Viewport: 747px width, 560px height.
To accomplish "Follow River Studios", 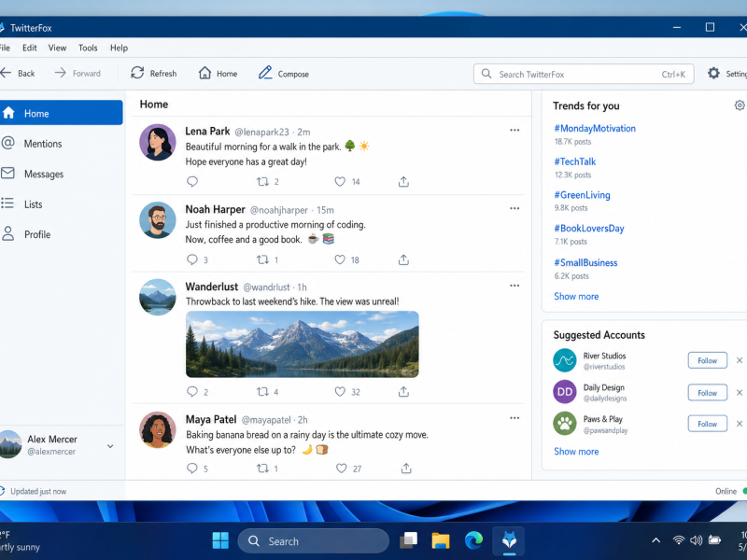I will (708, 360).
